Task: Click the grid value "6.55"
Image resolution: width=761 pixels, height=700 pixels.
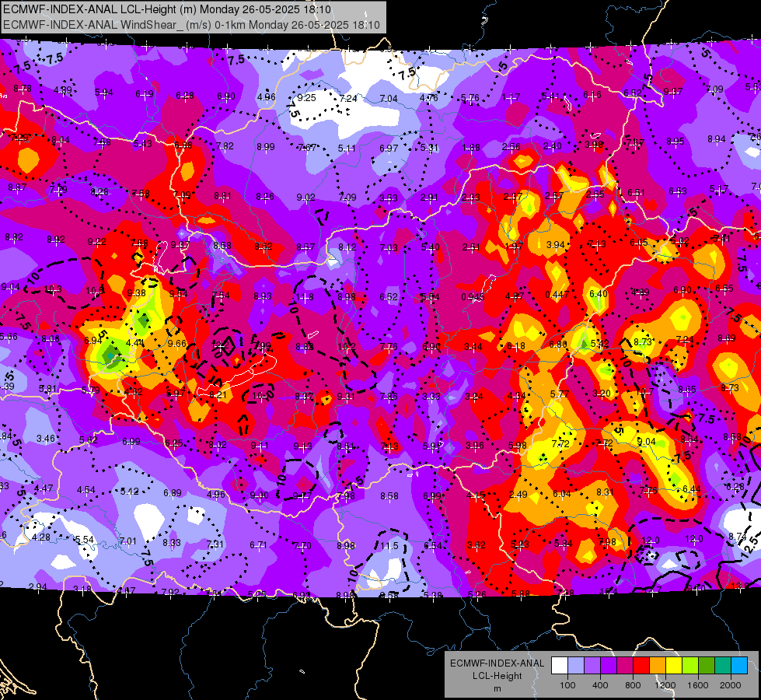Action: pyautogui.click(x=724, y=288)
